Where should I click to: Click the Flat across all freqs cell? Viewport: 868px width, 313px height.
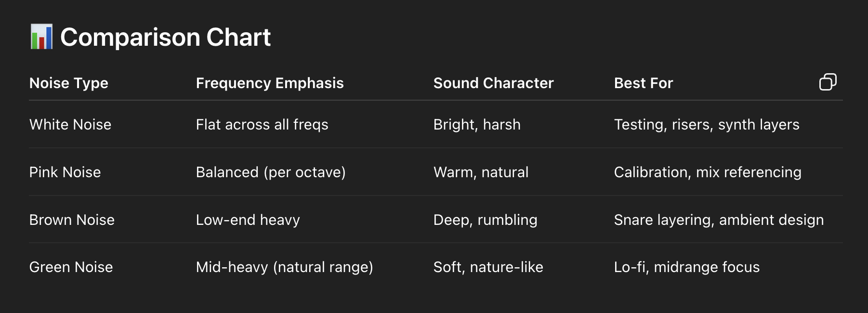pyautogui.click(x=262, y=125)
